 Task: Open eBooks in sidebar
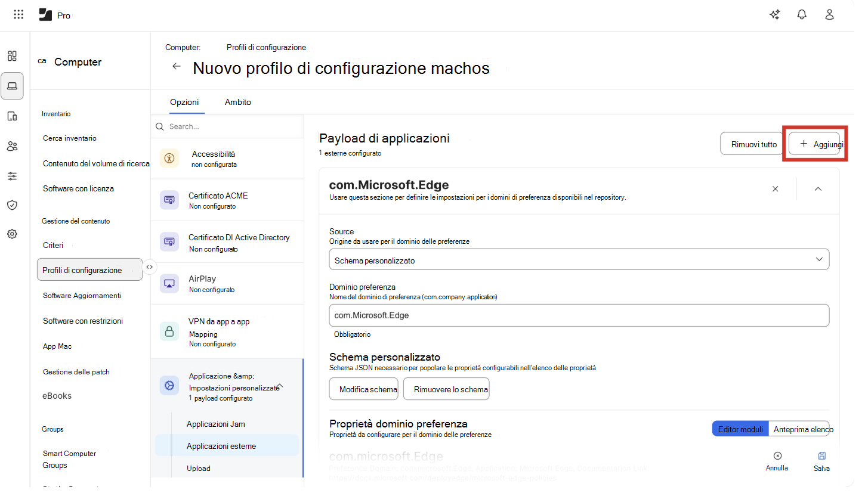57,396
